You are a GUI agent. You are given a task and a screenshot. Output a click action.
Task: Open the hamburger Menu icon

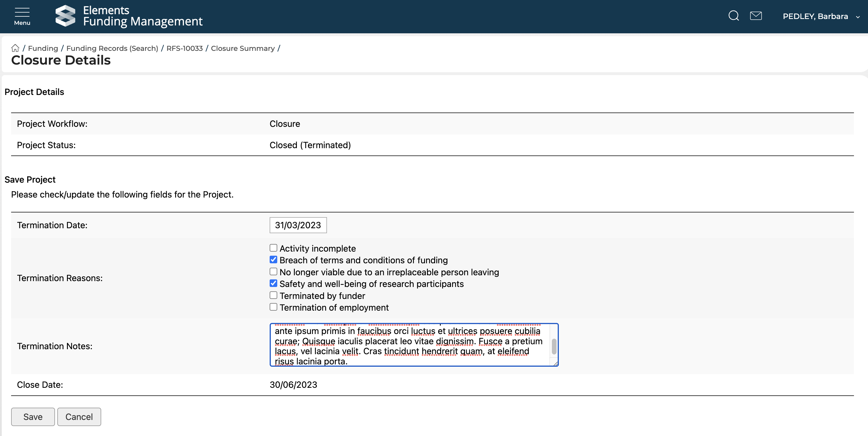coord(22,16)
